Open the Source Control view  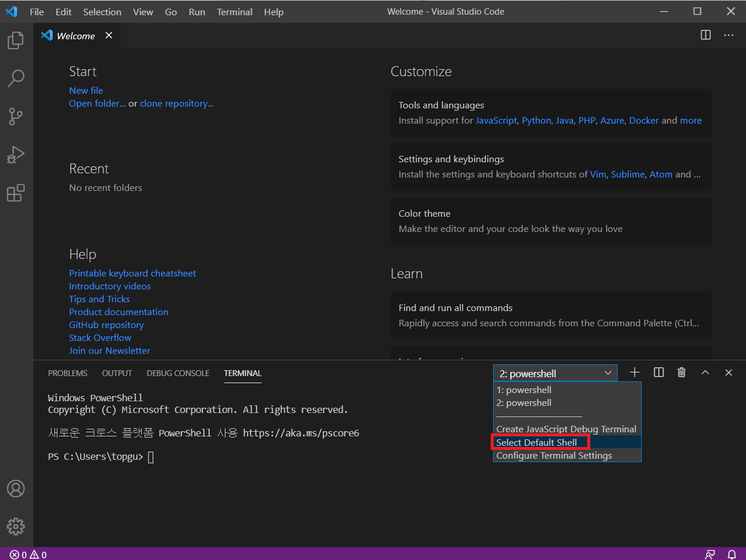coord(16,117)
